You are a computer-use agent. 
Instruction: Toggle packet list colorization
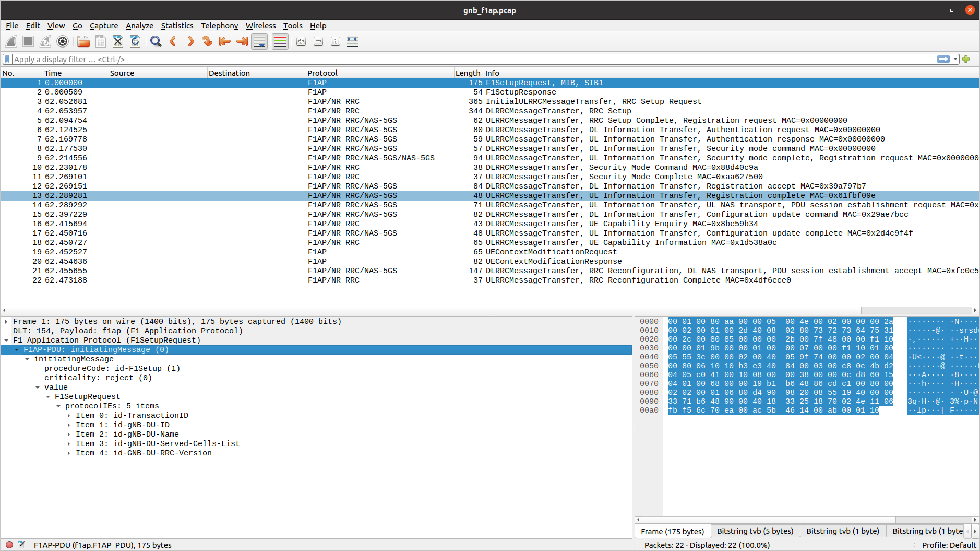pos(280,41)
